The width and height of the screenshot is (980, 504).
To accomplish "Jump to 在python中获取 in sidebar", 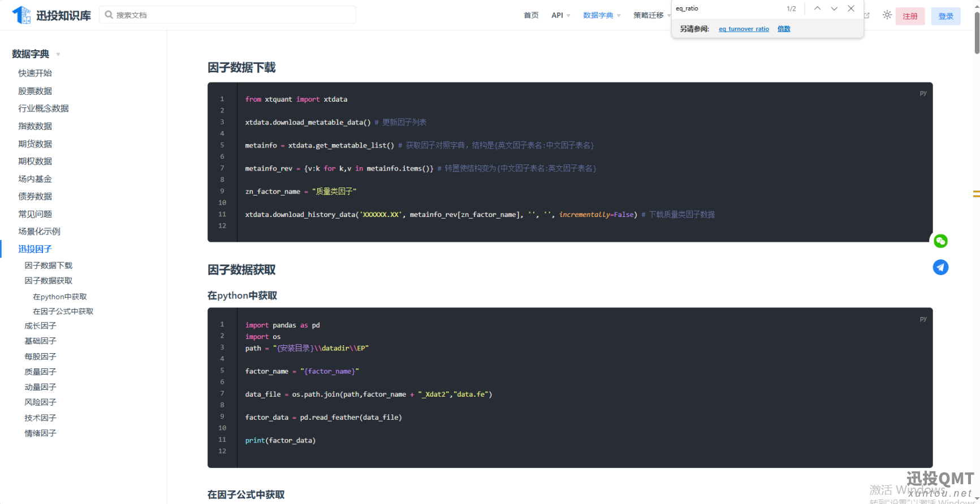I will click(60, 297).
